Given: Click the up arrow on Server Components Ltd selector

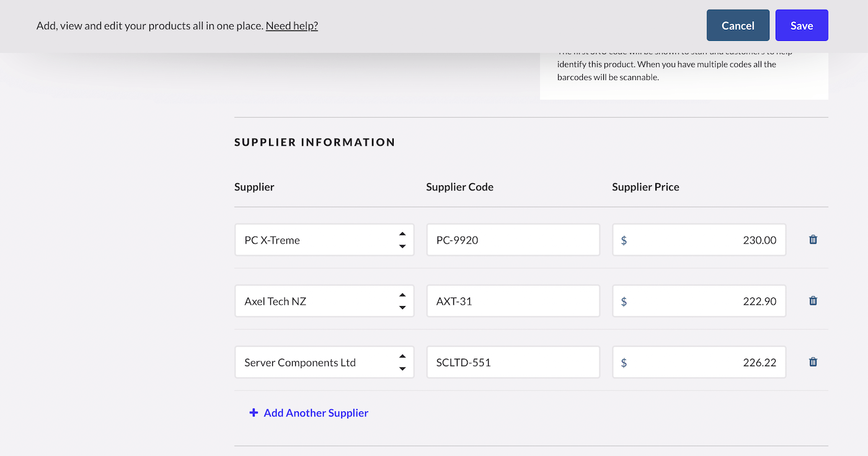Looking at the screenshot, I should pos(402,357).
